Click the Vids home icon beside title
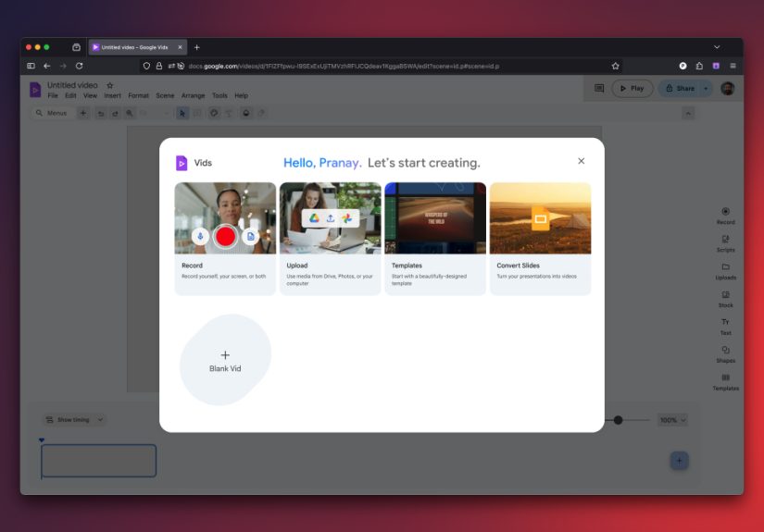The height and width of the screenshot is (532, 764). click(x=35, y=90)
